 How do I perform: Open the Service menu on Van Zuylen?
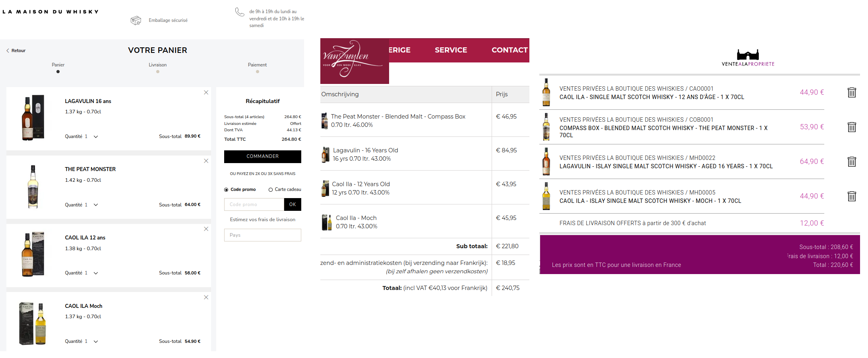point(451,50)
